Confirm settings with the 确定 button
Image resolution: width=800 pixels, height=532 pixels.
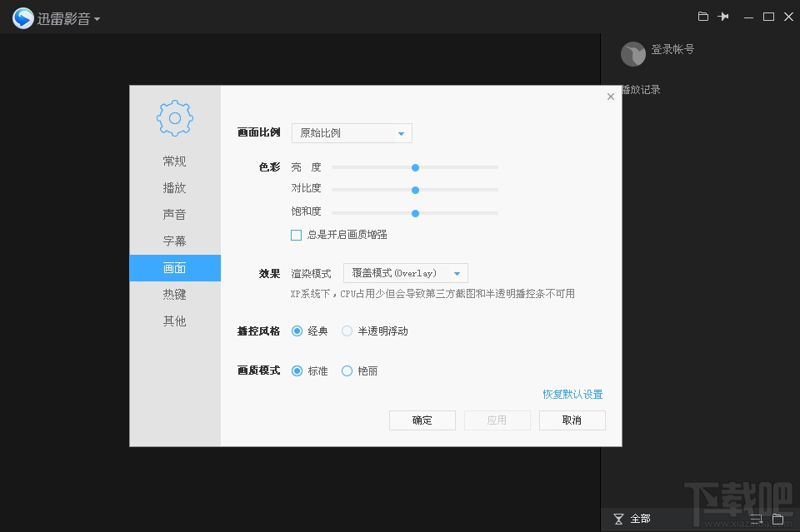tap(422, 420)
